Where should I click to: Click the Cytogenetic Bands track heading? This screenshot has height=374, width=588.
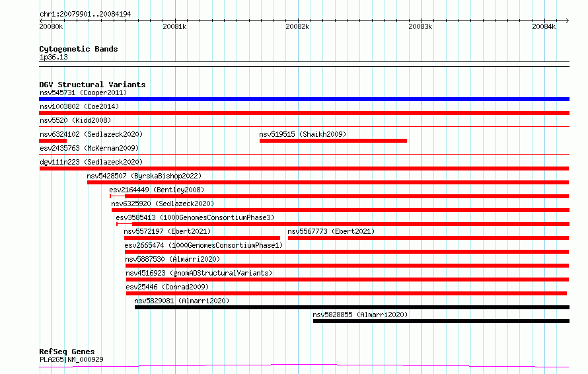coord(79,49)
